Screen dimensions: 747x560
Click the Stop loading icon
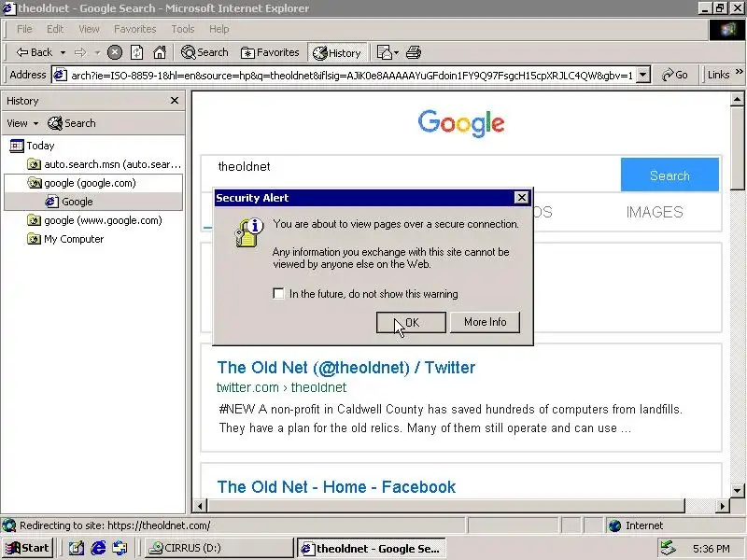tap(115, 52)
